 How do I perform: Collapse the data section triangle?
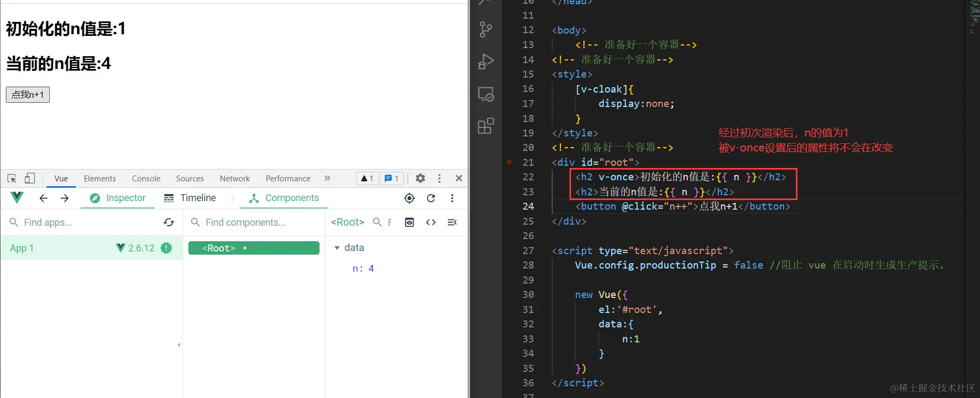pos(337,248)
